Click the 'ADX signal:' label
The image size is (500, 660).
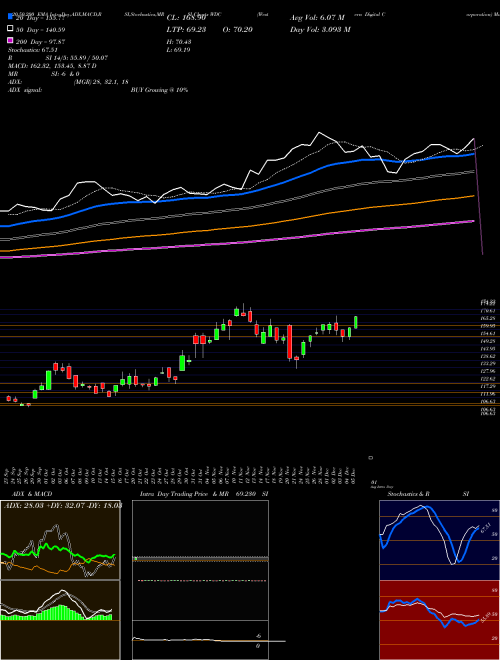(24, 90)
